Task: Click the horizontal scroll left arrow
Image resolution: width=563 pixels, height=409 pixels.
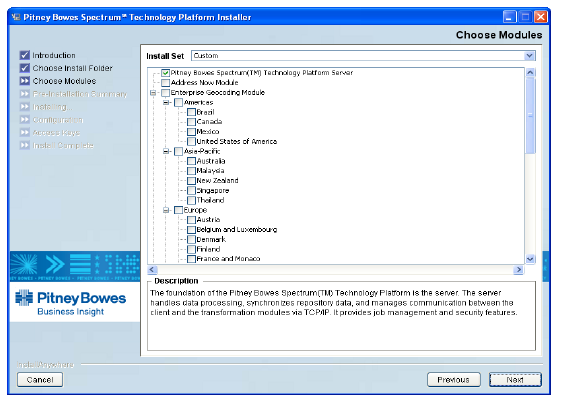Action: pos(152,270)
